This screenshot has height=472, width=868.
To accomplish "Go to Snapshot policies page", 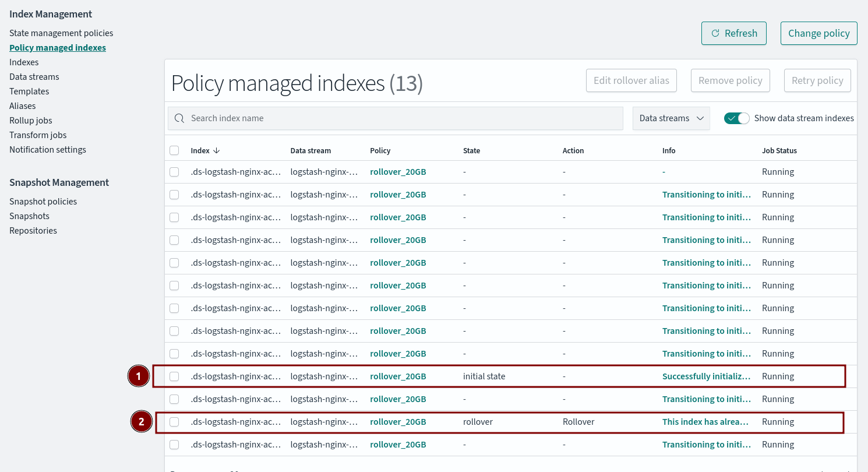I will [x=43, y=202].
